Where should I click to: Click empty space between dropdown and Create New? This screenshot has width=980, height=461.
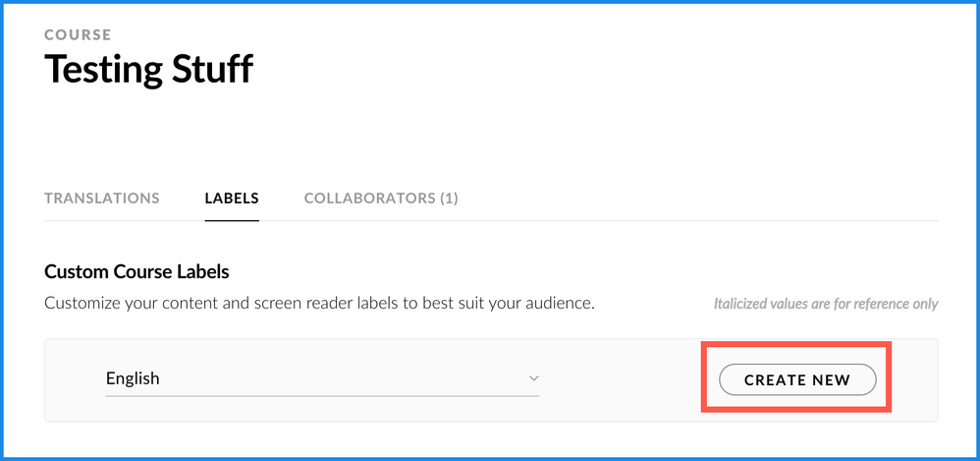click(619, 379)
